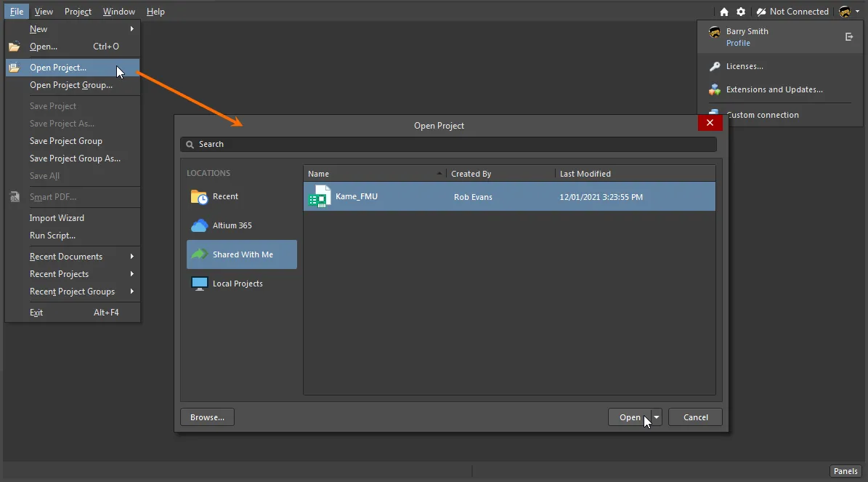Click the Open Project folder icon
This screenshot has width=868, height=482.
(x=15, y=68)
